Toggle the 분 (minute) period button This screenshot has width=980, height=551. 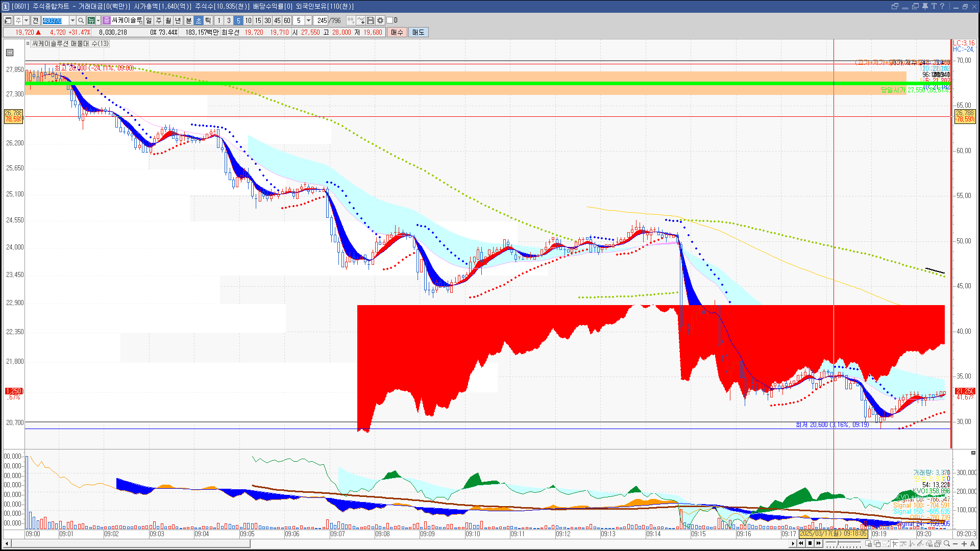tap(188, 20)
